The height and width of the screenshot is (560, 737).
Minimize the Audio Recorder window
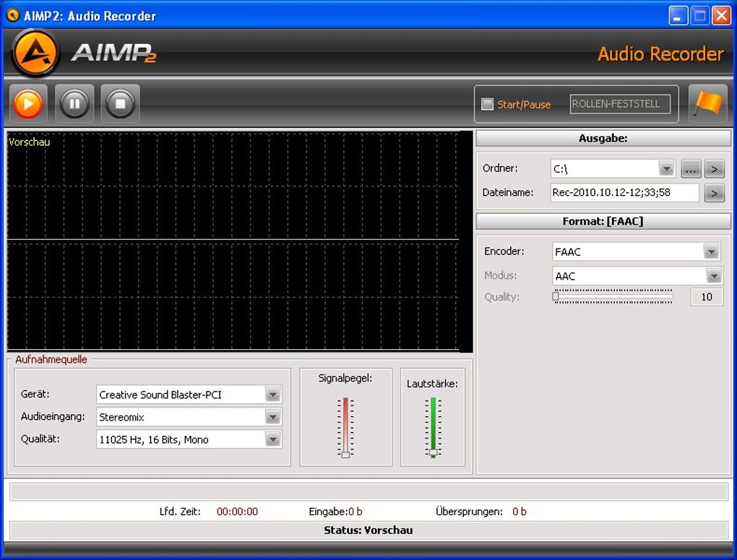(678, 16)
